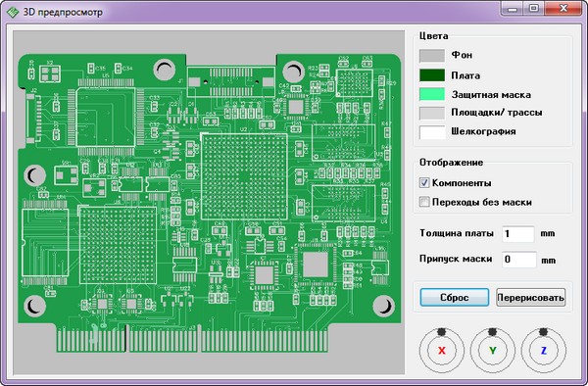Click the edge connector fingers at board bottom
This screenshot has width=588, height=386.
point(192,338)
